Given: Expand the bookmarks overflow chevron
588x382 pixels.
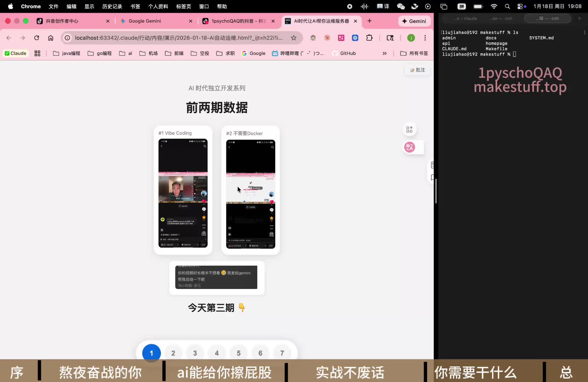Looking at the screenshot, I should (385, 53).
